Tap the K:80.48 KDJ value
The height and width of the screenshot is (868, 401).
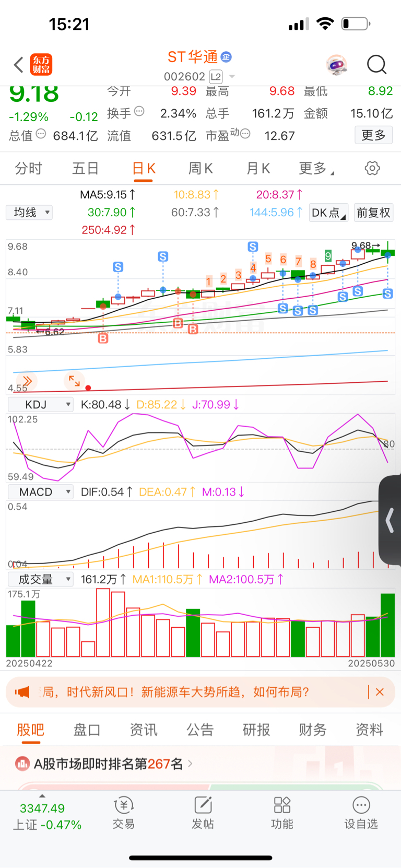coord(105,405)
